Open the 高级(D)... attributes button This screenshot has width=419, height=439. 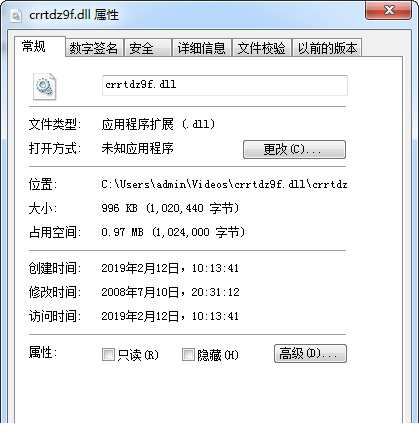coord(310,353)
